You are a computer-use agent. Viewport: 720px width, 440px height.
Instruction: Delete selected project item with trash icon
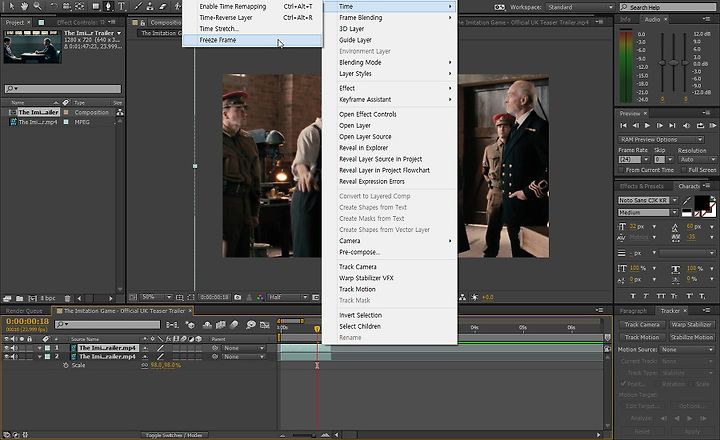(68, 298)
